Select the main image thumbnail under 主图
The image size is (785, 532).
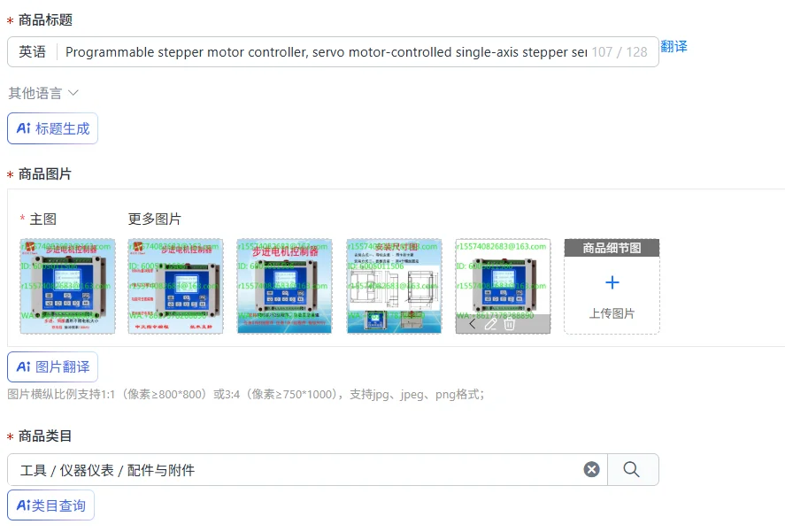[x=67, y=286]
